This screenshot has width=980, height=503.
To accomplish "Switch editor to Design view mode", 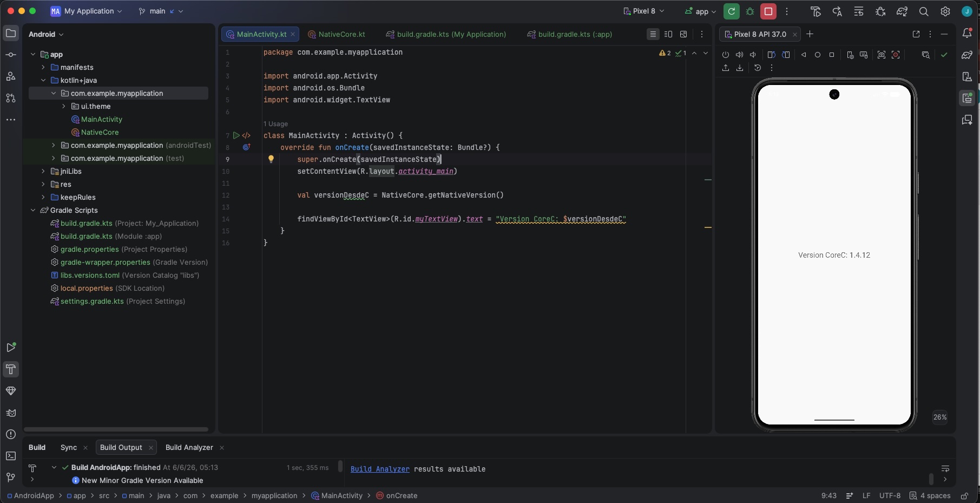I will tap(683, 34).
